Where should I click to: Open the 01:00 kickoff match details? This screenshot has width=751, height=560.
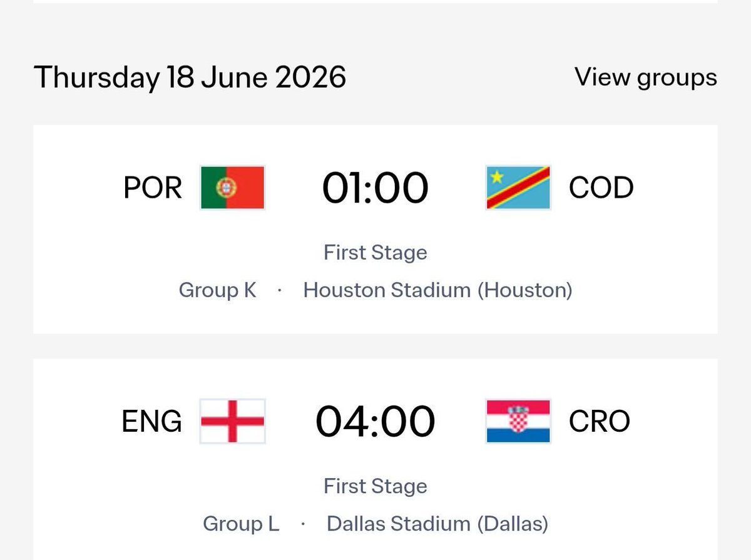pos(375,188)
